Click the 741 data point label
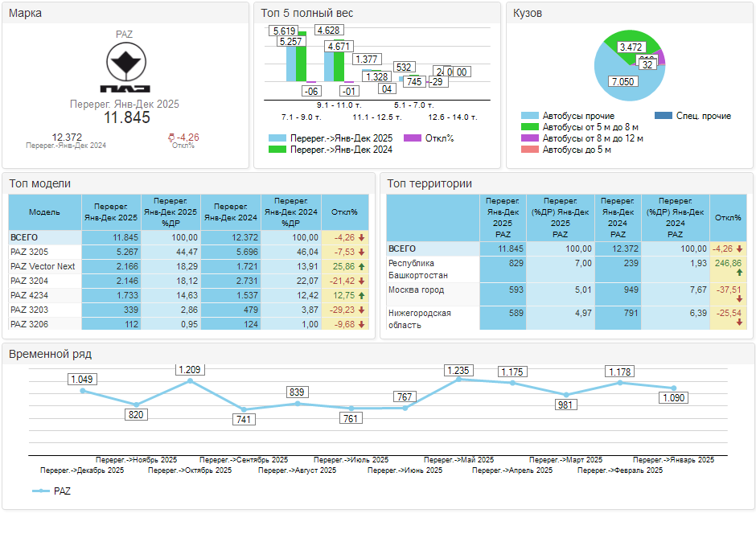 pyautogui.click(x=244, y=419)
